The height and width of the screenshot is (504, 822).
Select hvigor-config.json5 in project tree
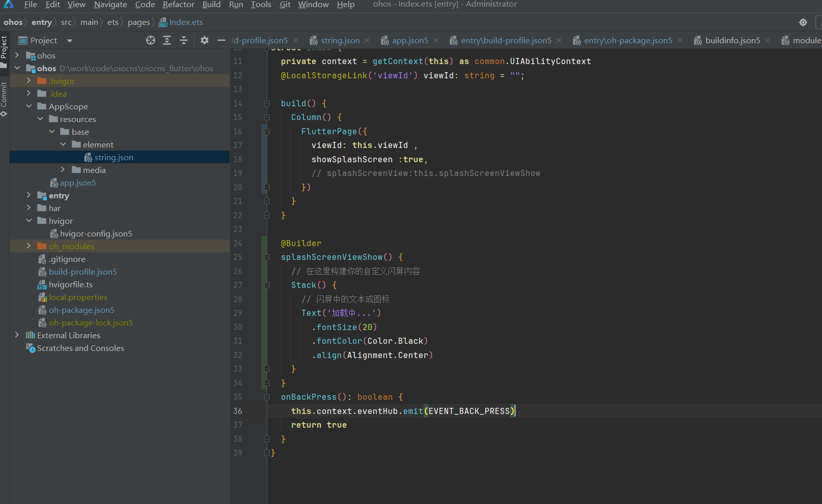tap(91, 233)
